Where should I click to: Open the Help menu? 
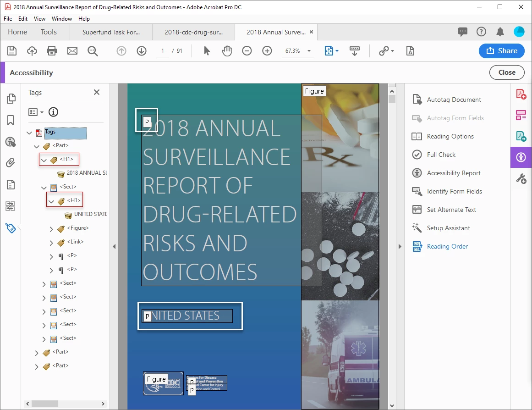pyautogui.click(x=84, y=19)
